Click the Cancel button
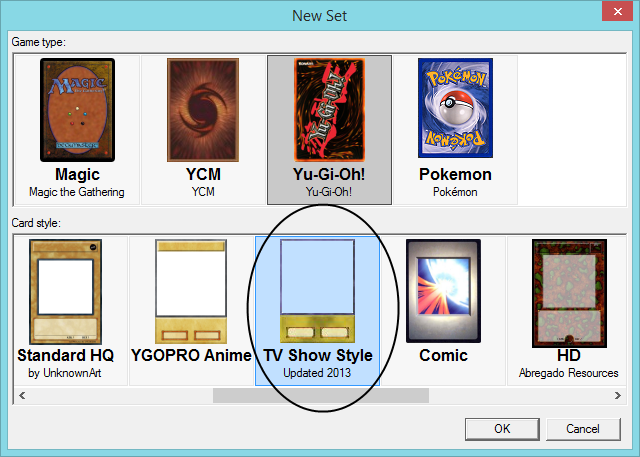Image resolution: width=640 pixels, height=457 pixels. pyautogui.click(x=583, y=429)
